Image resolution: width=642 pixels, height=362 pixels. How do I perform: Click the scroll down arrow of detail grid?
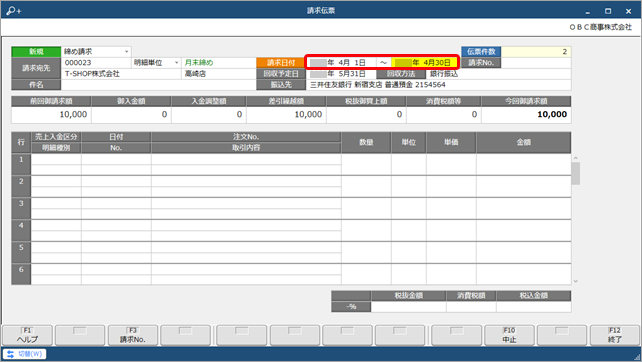[x=576, y=281]
